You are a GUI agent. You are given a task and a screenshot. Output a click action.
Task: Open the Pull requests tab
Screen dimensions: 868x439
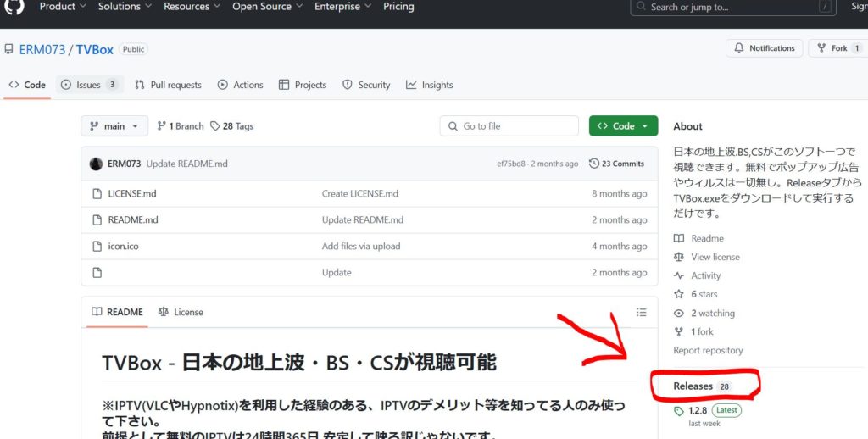tap(168, 85)
